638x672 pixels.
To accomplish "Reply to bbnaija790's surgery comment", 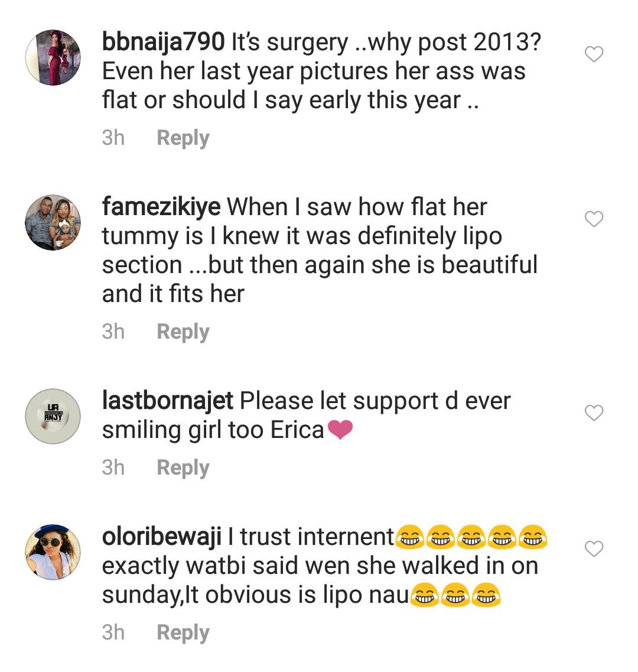I will coord(183,138).
